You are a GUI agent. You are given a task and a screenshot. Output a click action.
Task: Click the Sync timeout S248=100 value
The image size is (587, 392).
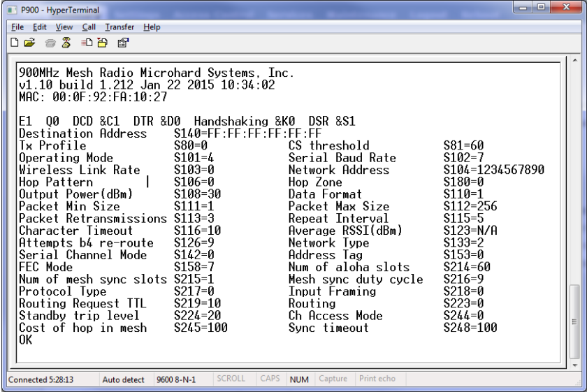pyautogui.click(x=470, y=328)
